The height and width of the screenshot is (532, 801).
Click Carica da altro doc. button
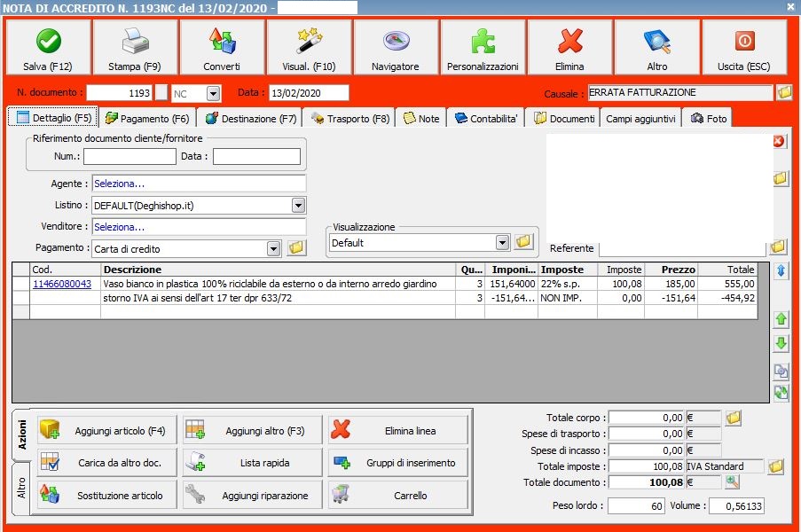pyautogui.click(x=107, y=463)
